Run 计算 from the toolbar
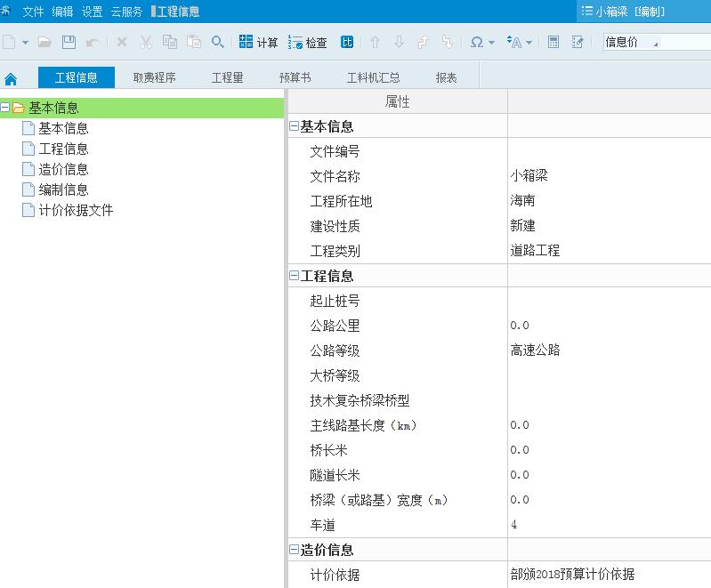Image resolution: width=711 pixels, height=588 pixels. (x=258, y=42)
